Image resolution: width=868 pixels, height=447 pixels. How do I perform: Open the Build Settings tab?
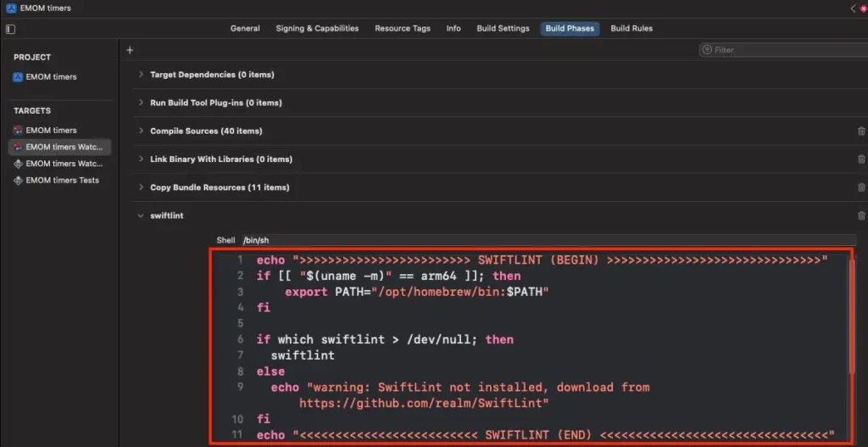coord(504,28)
